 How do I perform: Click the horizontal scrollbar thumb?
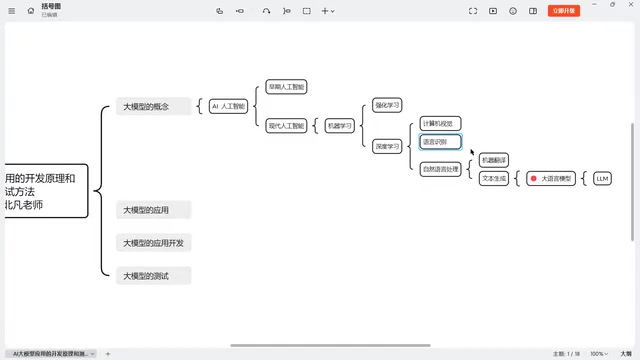[330, 345]
